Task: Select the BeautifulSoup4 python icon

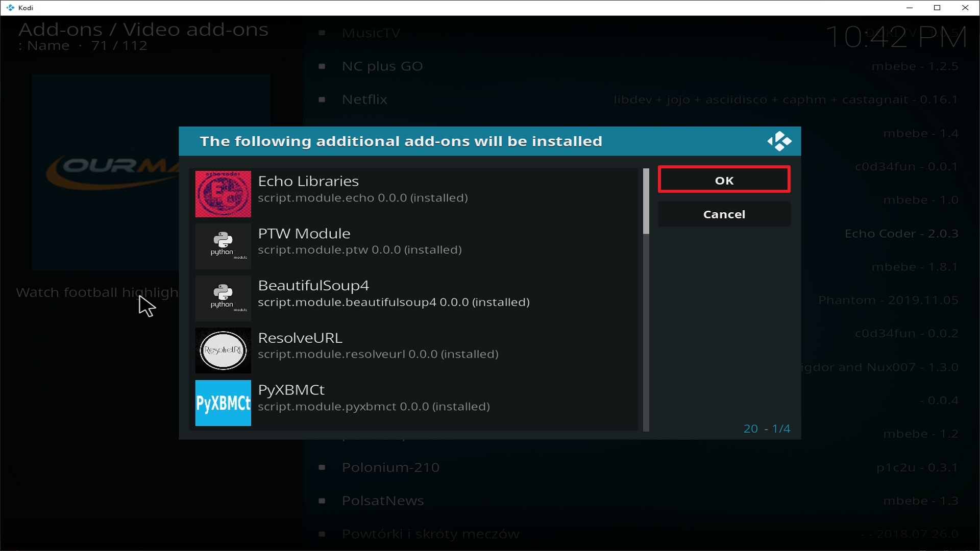Action: click(x=223, y=298)
